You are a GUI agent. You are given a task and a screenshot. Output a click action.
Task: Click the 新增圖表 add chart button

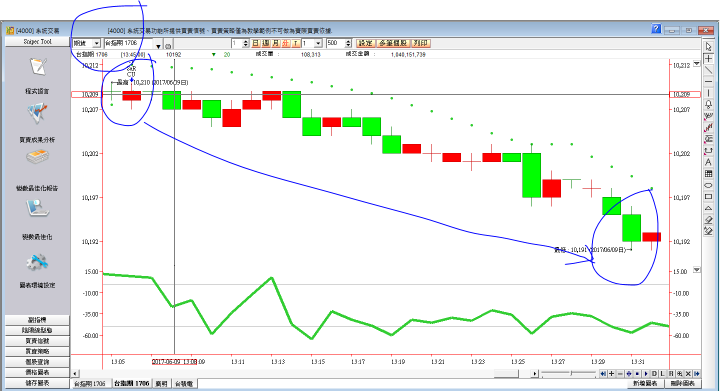click(x=645, y=383)
